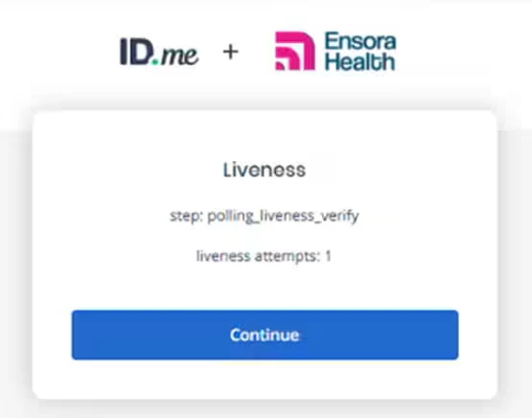The image size is (532, 418).
Task: Click the 'liveness attempts:' label
Action: (258, 256)
